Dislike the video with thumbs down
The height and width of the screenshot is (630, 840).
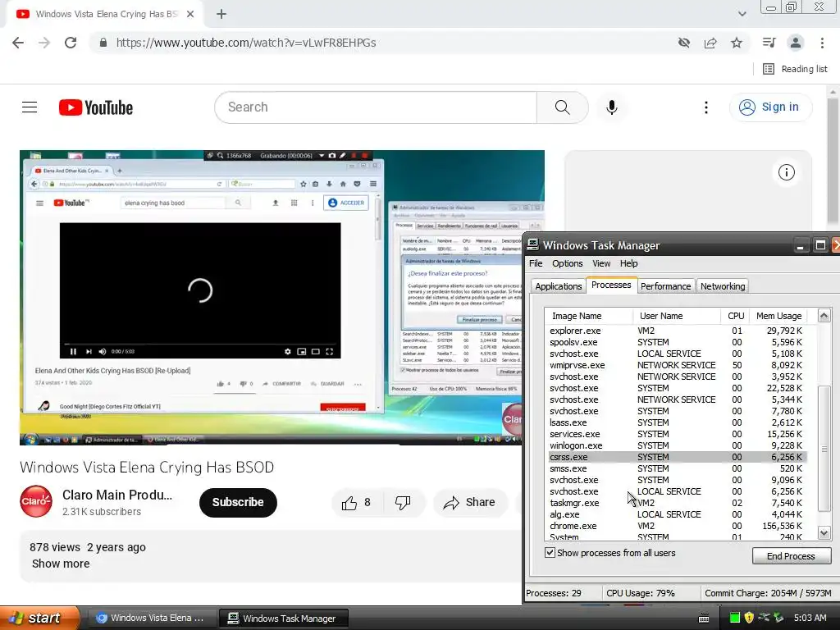(x=403, y=503)
